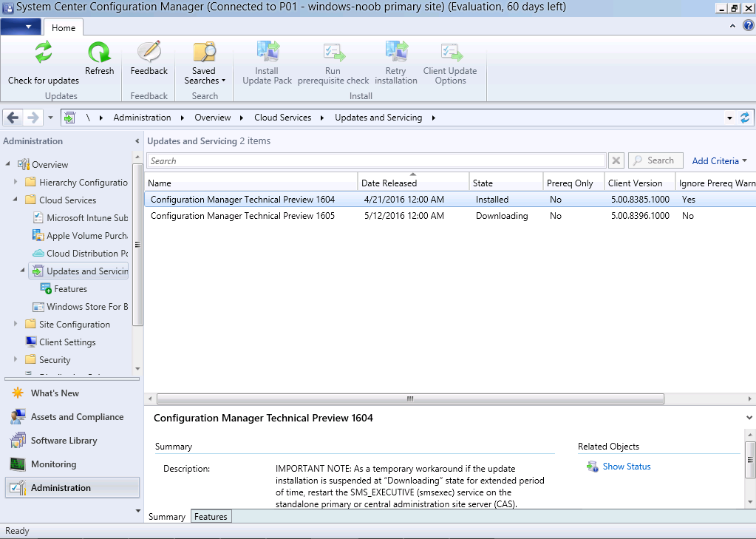Select Technical Preview 1604 row
756x539 pixels.
click(x=450, y=200)
